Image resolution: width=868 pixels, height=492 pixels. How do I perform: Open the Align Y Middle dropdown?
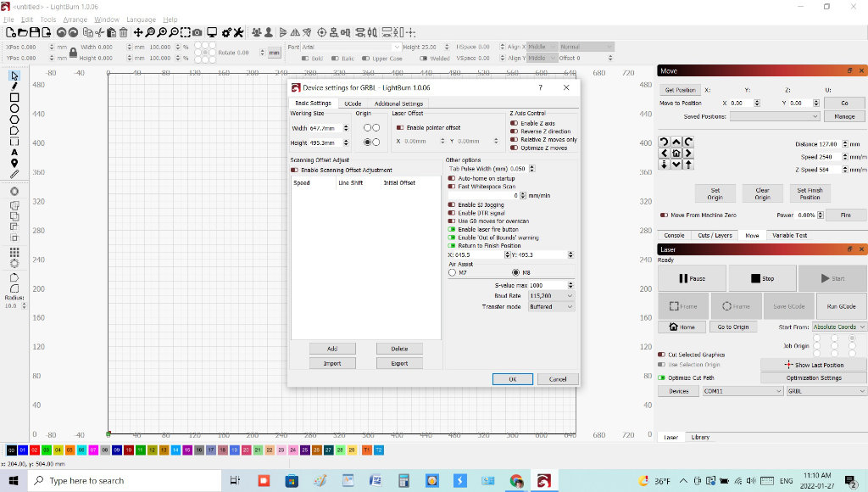tap(541, 59)
